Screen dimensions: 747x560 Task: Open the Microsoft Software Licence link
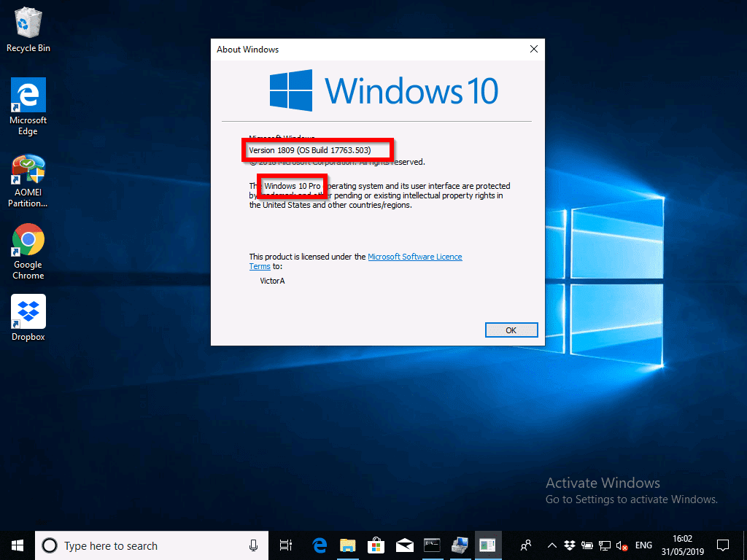click(x=415, y=257)
